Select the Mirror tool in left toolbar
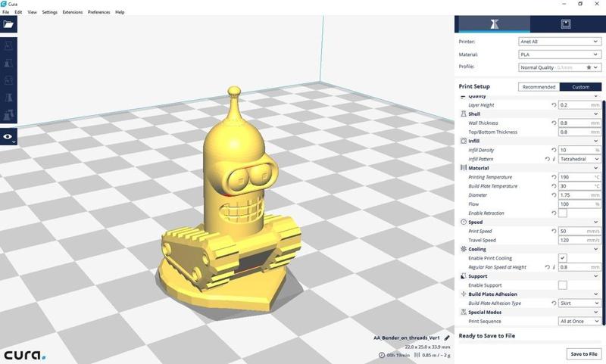This screenshot has height=364, width=606. pyautogui.click(x=8, y=98)
